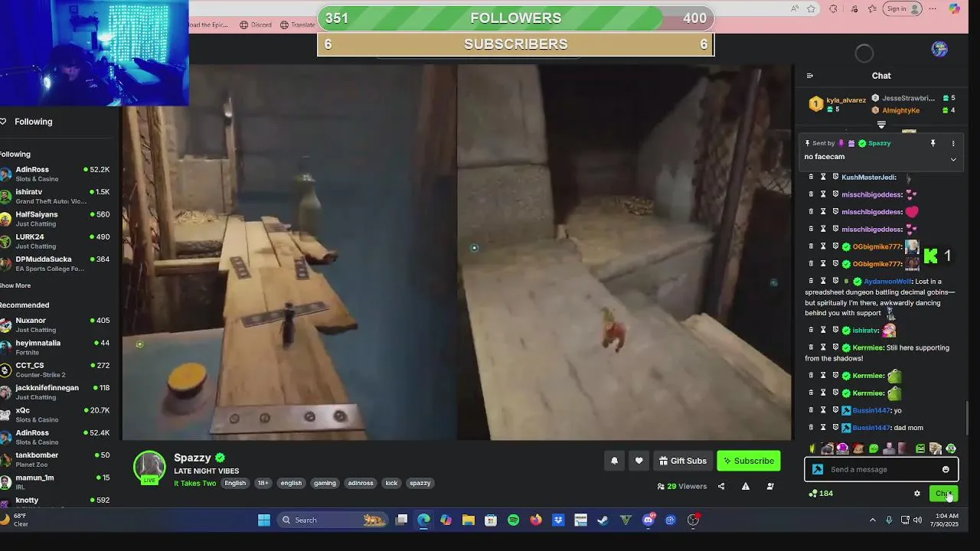Image resolution: width=980 pixels, height=551 pixels.
Task: Share the stream with the share icon
Action: [x=721, y=486]
